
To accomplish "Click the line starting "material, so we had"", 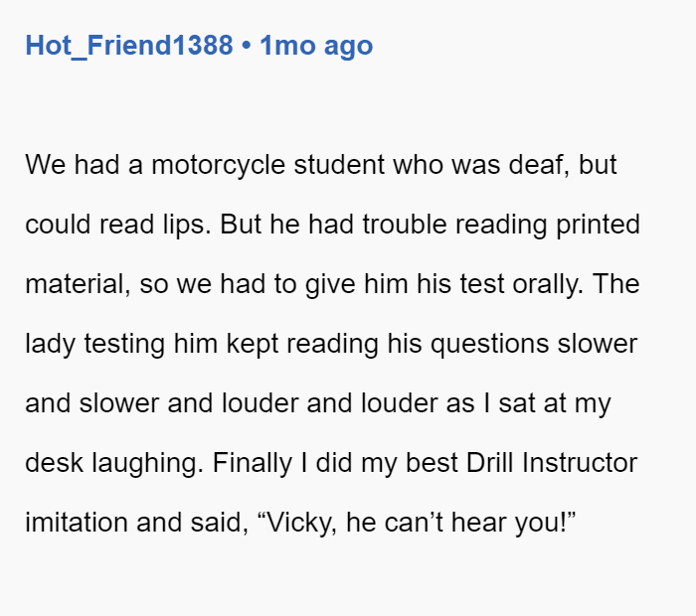I will (332, 284).
